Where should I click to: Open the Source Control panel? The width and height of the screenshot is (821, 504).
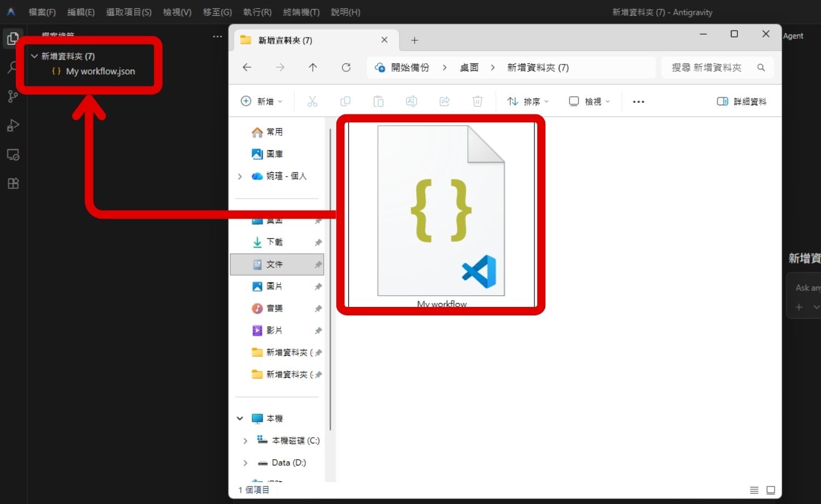(12, 96)
